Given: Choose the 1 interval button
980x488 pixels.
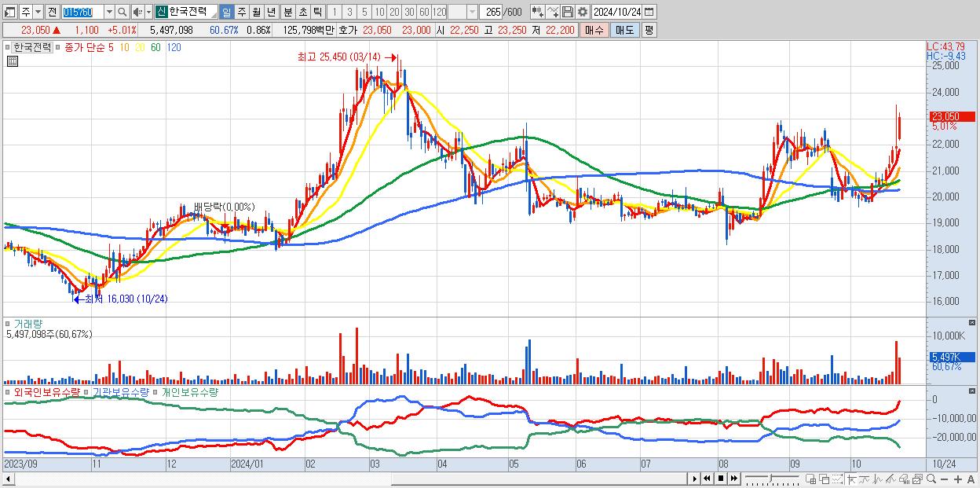Looking at the screenshot, I should (x=335, y=12).
